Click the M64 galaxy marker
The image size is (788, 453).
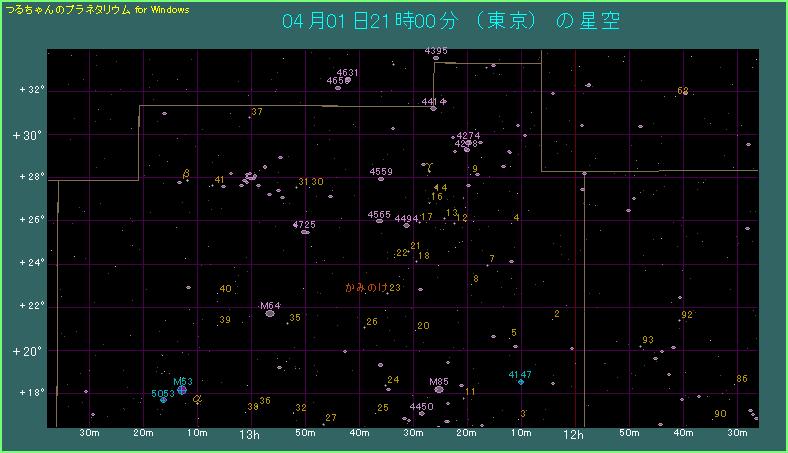point(270,314)
